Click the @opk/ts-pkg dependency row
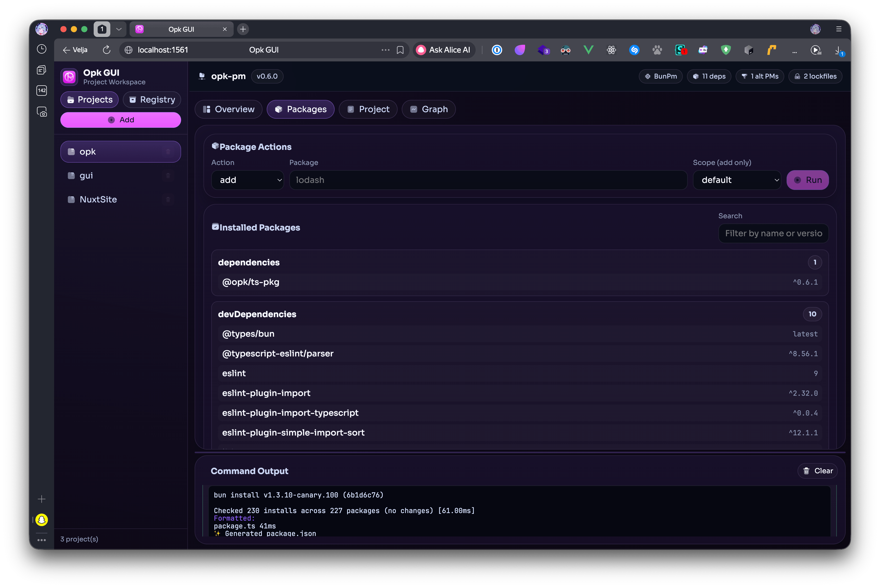This screenshot has width=880, height=588. coord(520,282)
